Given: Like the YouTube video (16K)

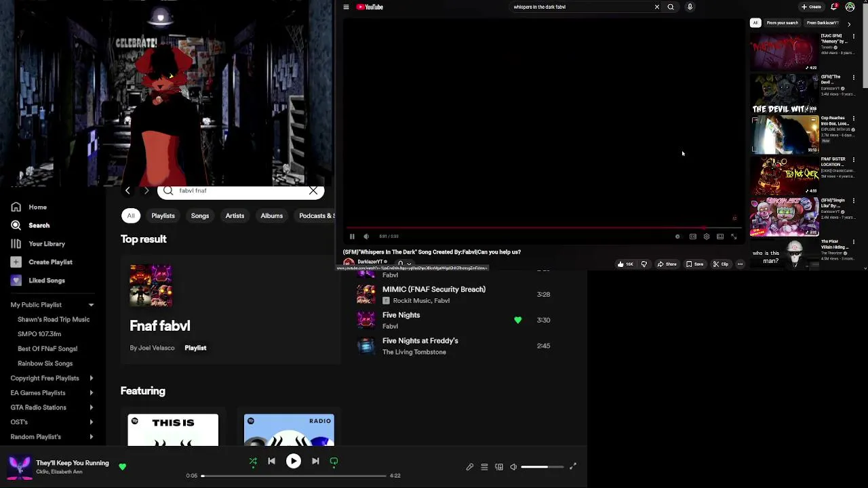Looking at the screenshot, I should tap(625, 264).
